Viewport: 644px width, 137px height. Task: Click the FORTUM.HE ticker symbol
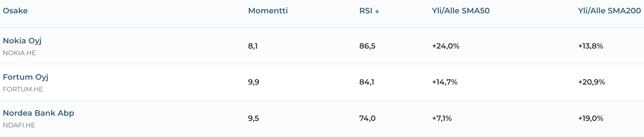point(23,89)
